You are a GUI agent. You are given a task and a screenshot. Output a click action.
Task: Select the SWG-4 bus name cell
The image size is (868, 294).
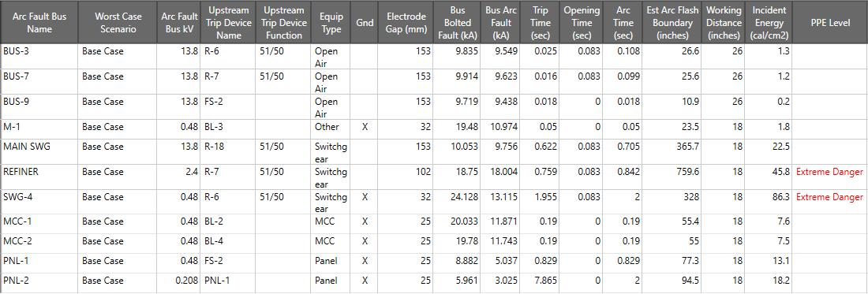39,202
